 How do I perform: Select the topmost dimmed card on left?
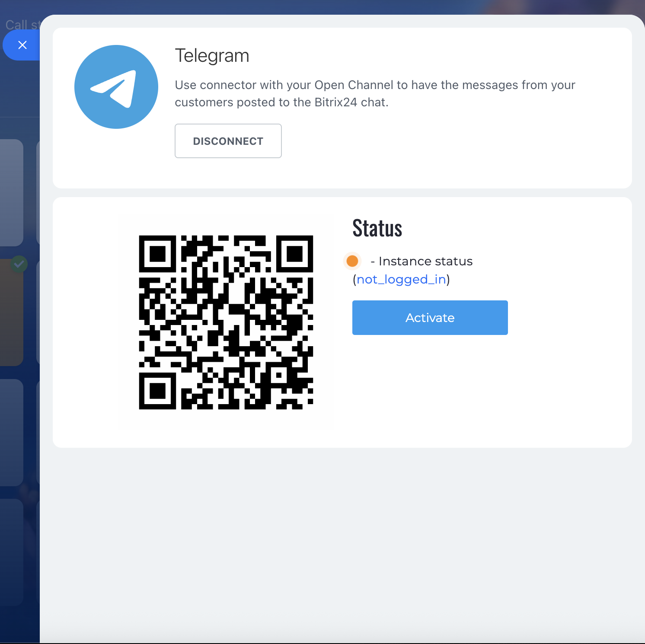pos(11,192)
